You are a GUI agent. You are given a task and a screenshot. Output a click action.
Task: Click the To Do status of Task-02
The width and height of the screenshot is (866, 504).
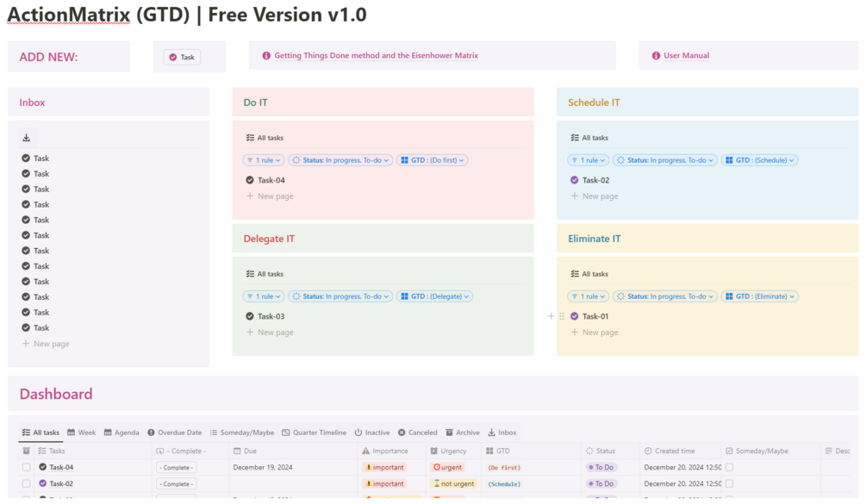click(601, 483)
